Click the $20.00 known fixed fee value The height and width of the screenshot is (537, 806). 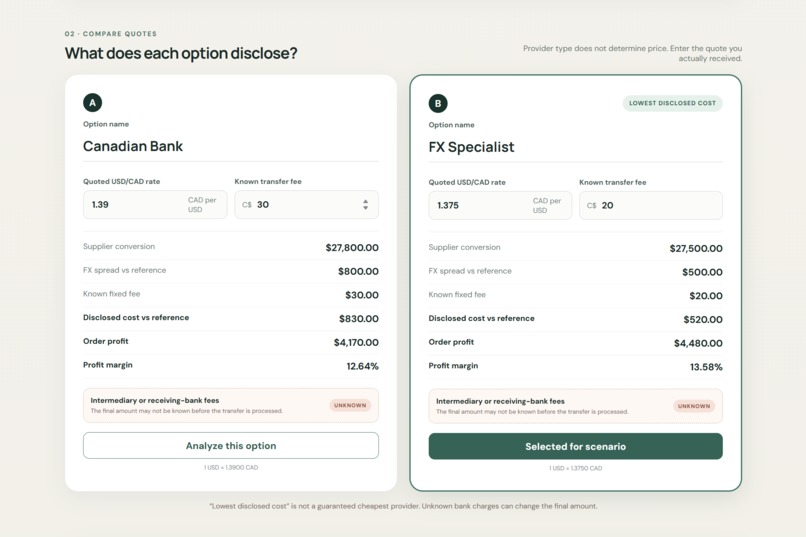click(x=706, y=295)
